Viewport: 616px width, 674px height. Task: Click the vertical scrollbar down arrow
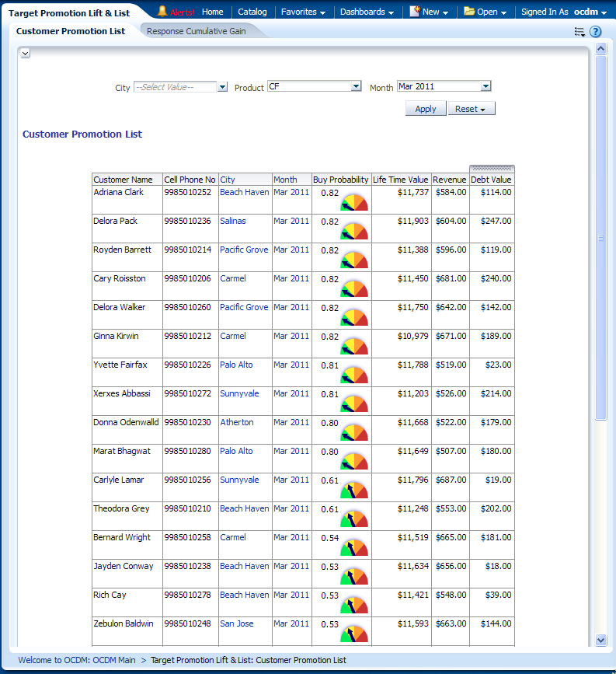point(600,639)
